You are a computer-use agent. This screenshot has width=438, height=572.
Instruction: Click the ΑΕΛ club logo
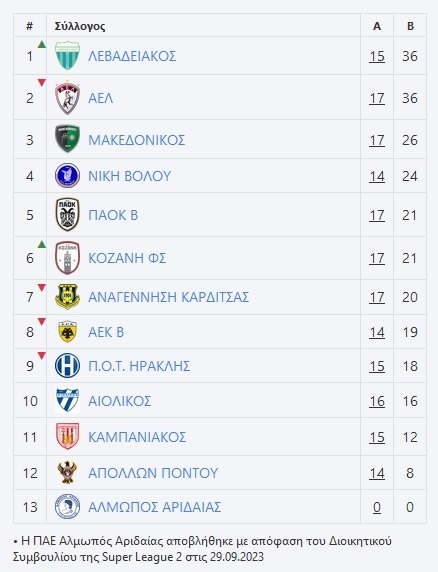[67, 98]
